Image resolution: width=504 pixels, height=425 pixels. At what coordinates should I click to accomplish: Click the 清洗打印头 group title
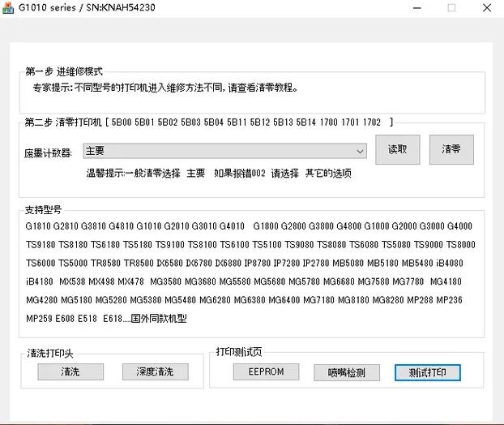pyautogui.click(x=50, y=354)
